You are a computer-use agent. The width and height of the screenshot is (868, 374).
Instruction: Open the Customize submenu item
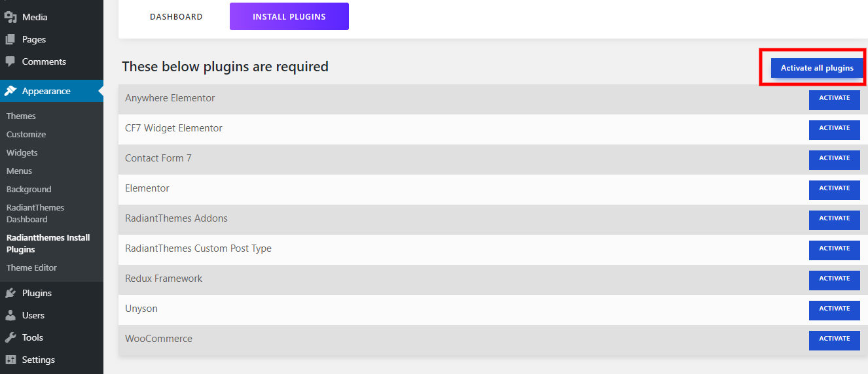tap(26, 134)
